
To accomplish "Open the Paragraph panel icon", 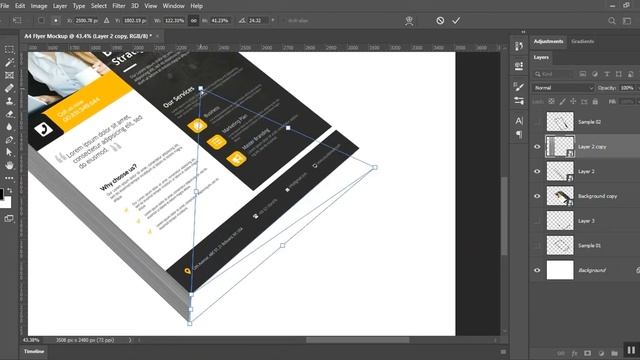I will (519, 134).
